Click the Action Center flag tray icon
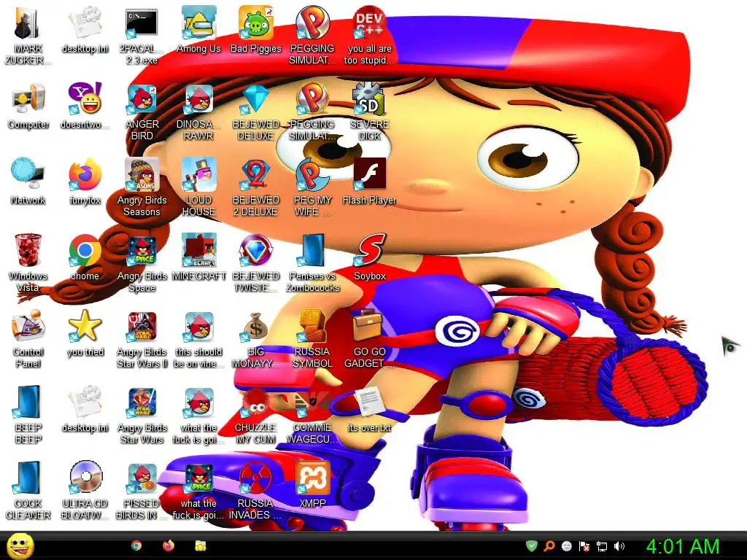Image resolution: width=747 pixels, height=560 pixels. [584, 546]
